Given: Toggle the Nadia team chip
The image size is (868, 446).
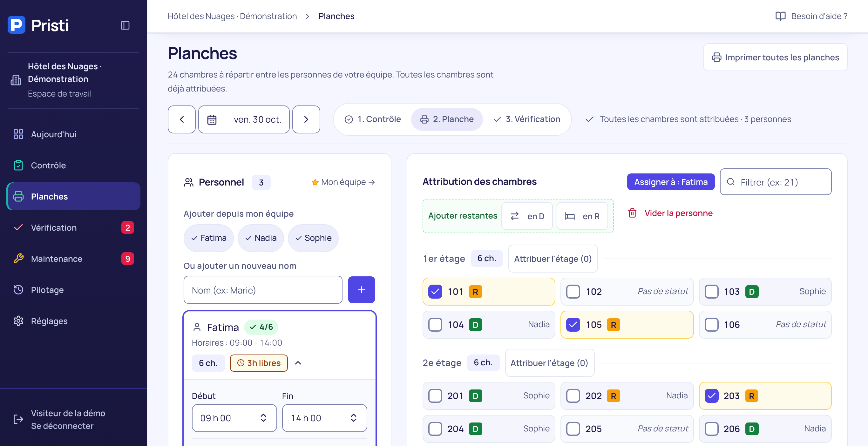Looking at the screenshot, I should tap(261, 238).
